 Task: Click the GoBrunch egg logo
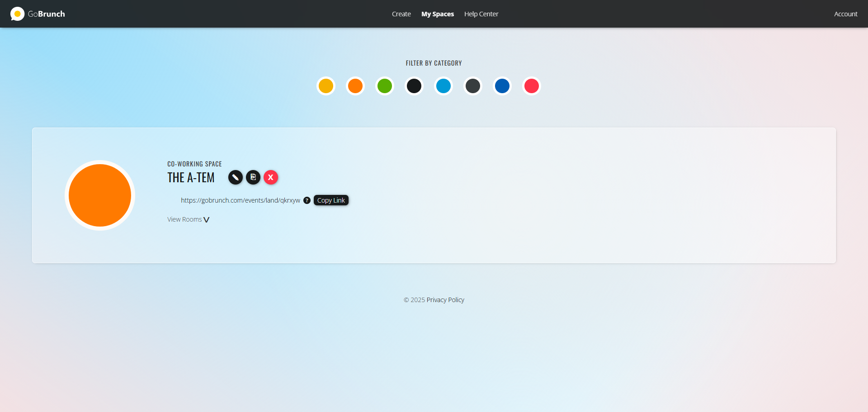point(17,14)
